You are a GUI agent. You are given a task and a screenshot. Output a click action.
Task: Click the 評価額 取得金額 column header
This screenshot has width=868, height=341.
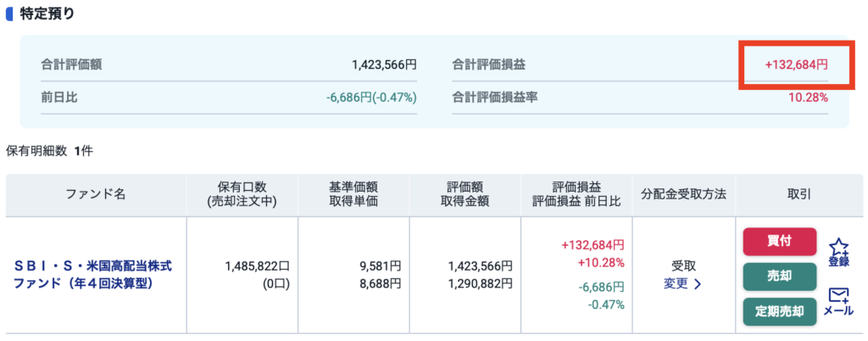click(x=465, y=194)
